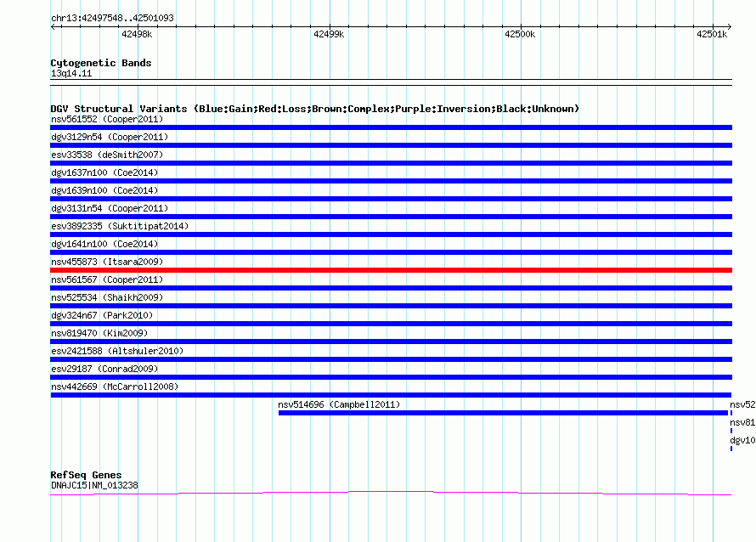
Task: Select the esv29187 (Conrad2009) variant label
Action: tap(104, 370)
